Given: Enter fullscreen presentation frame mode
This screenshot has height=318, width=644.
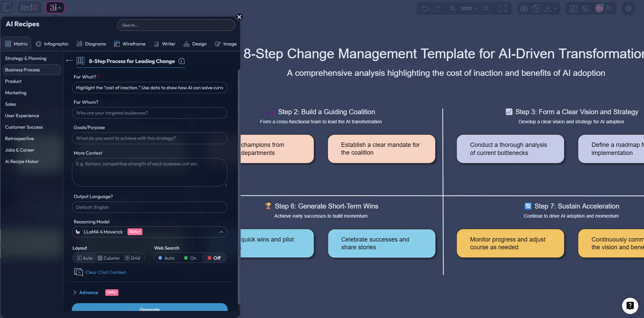Looking at the screenshot, I should click(503, 8).
